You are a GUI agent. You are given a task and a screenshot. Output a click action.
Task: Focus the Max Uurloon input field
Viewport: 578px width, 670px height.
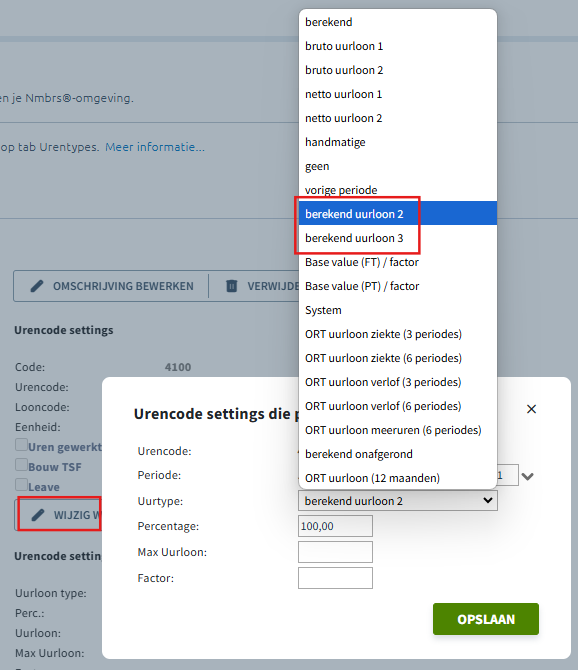[x=335, y=552]
